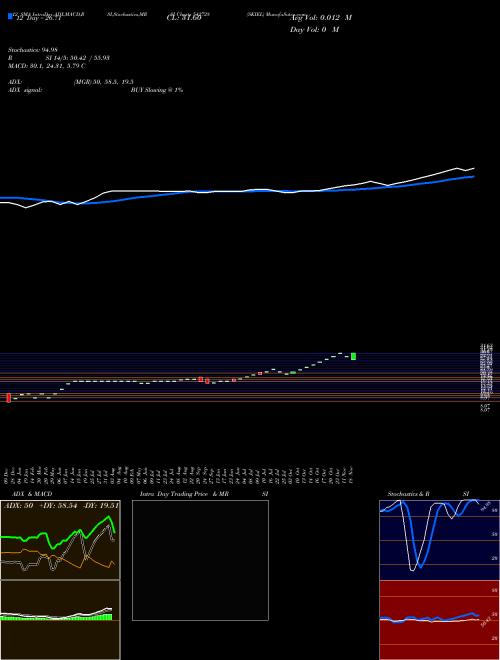Image resolution: width=500 pixels, height=660 pixels.
Task: Open the red RSI chart panel
Action: tap(439, 620)
